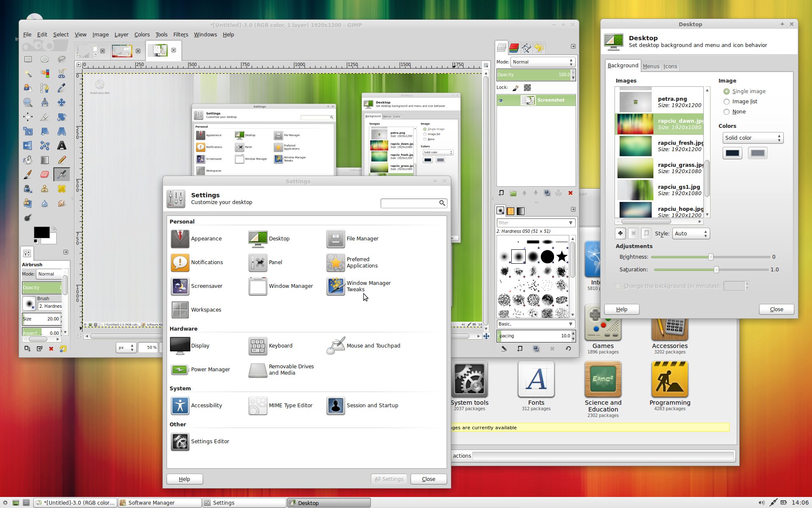Open Airbrush Mode Normal dropdown
Image resolution: width=812 pixels, height=508 pixels.
50,274
